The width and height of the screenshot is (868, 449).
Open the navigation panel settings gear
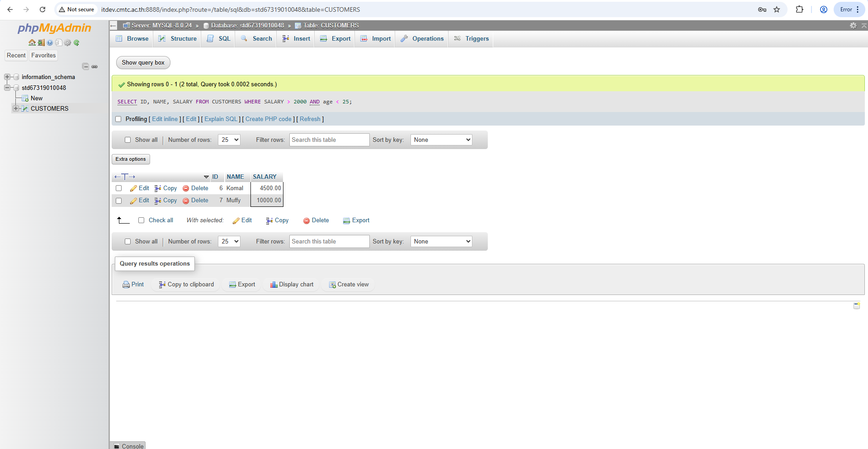(x=67, y=42)
